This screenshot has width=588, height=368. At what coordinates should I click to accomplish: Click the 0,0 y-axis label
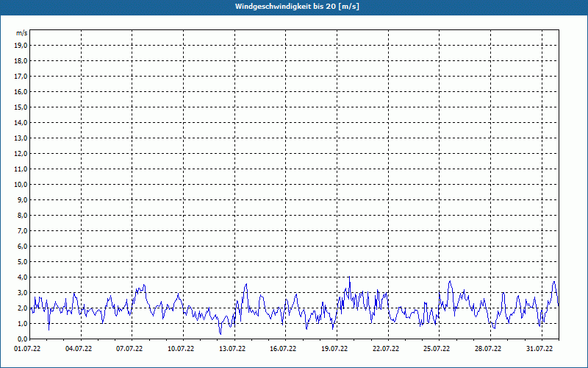coord(21,339)
